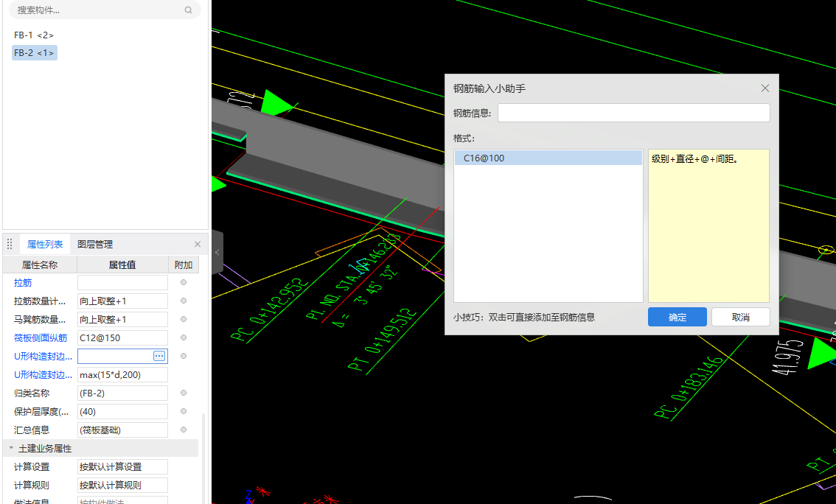Image resolution: width=836 pixels, height=504 pixels.
Task: Toggle 附加 option for 归类名称
Action: (x=184, y=393)
